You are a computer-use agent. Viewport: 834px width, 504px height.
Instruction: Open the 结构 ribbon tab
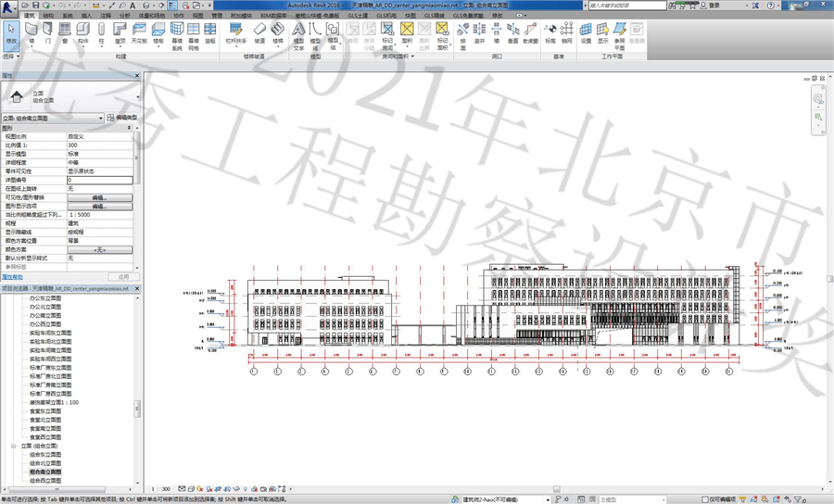[x=48, y=16]
